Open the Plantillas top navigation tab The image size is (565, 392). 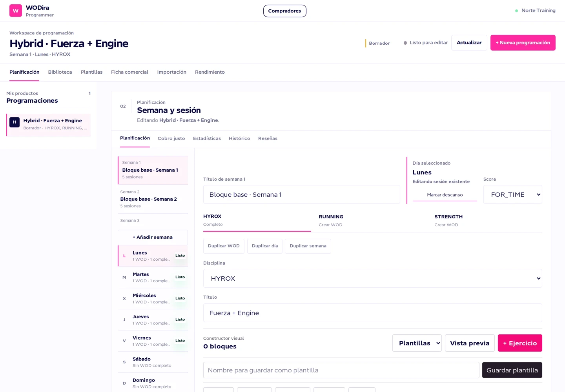[91, 72]
